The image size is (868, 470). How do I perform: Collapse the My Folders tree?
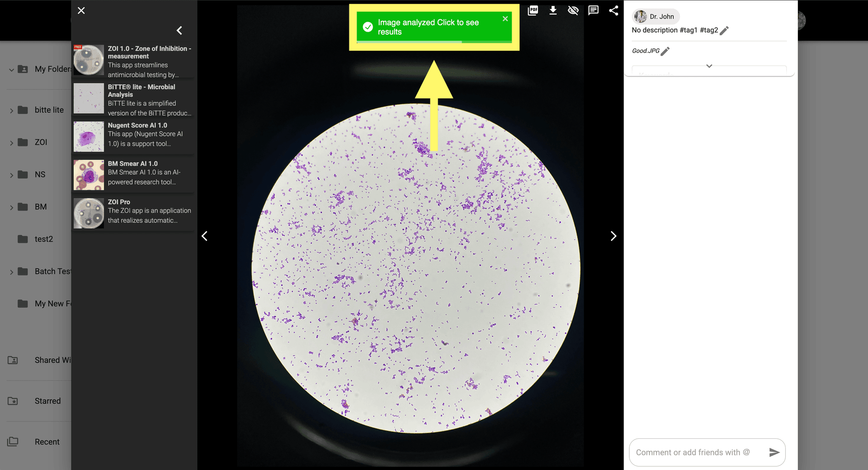click(11, 70)
